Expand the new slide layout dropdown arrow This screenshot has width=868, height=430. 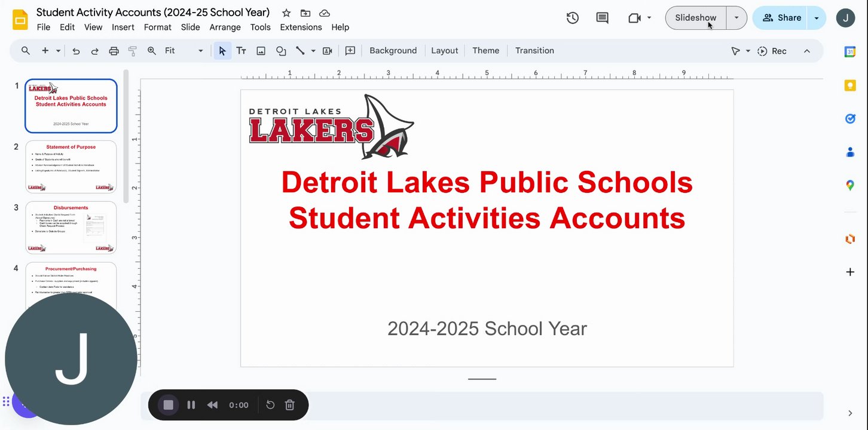click(x=58, y=51)
